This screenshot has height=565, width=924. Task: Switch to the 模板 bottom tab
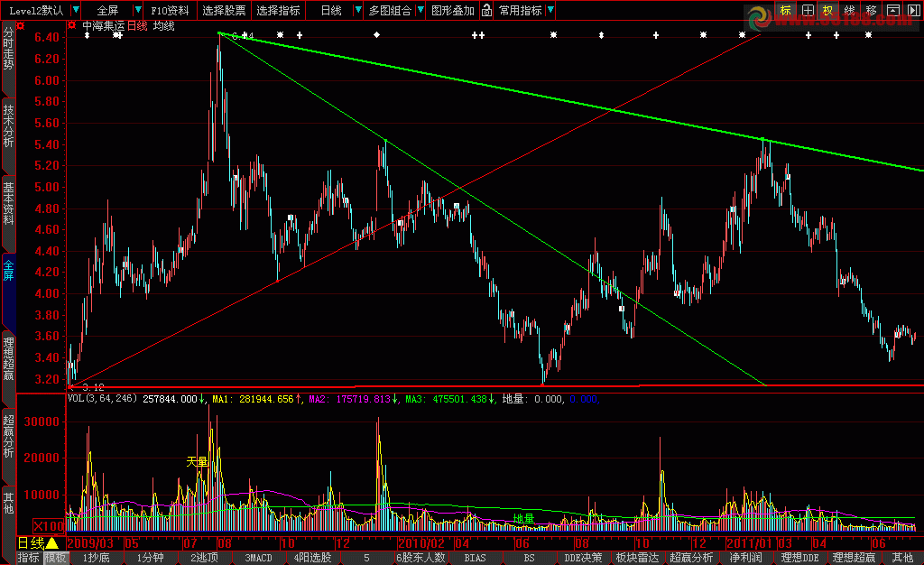56,558
